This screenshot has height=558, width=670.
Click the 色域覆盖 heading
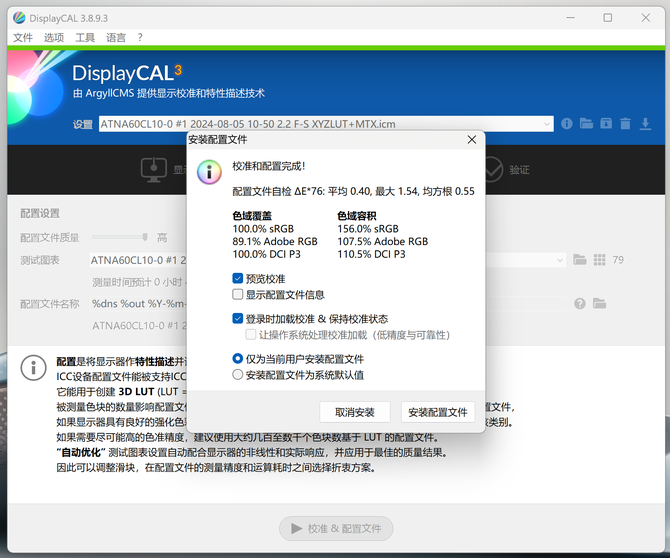pyautogui.click(x=252, y=216)
